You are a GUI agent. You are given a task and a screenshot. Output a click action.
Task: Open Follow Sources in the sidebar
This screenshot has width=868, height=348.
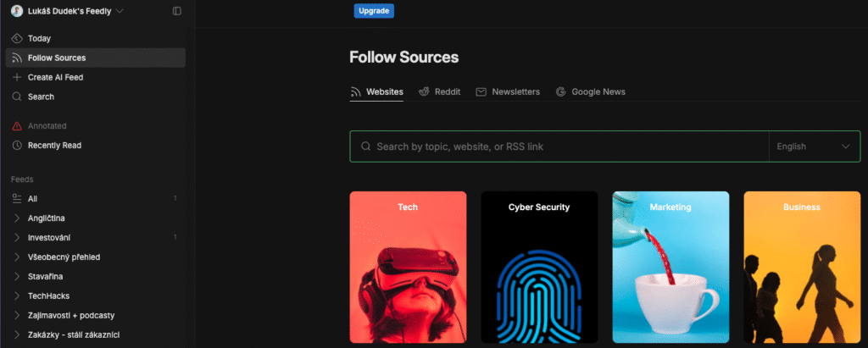[x=95, y=58]
